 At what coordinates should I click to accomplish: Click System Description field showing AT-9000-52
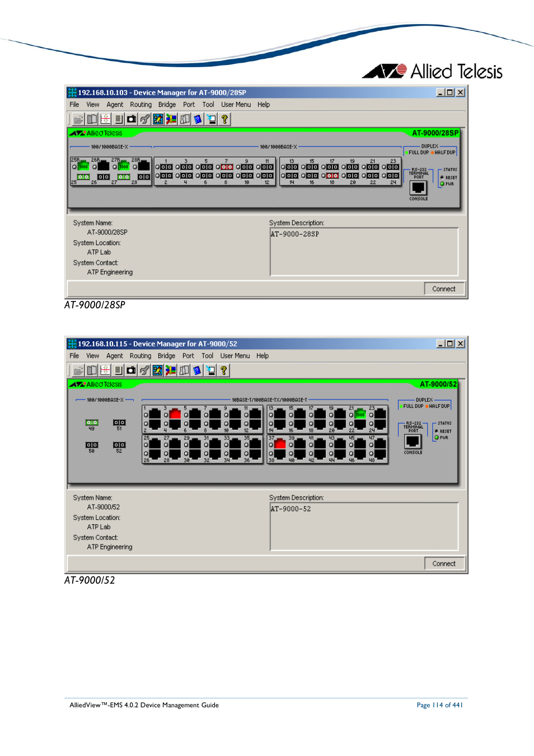click(364, 527)
